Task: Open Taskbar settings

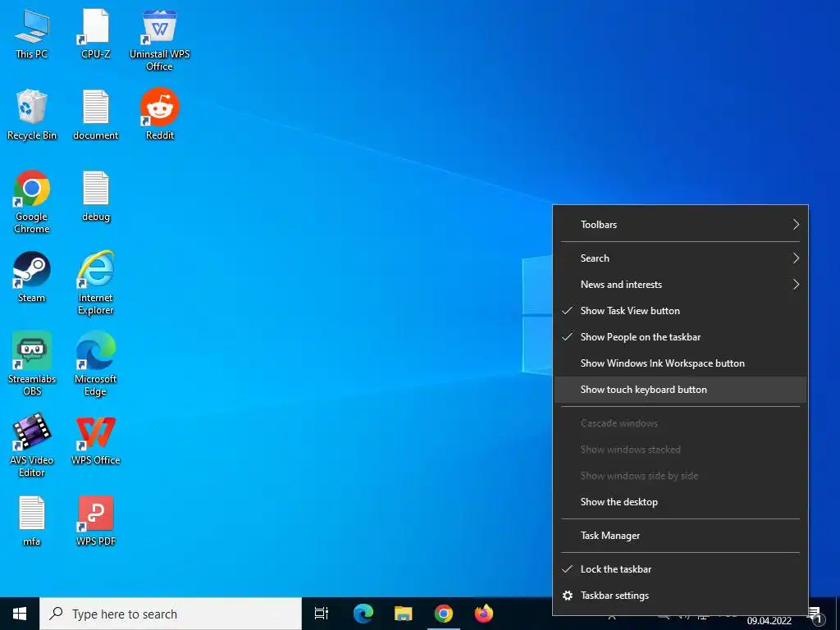Action: [680, 596]
